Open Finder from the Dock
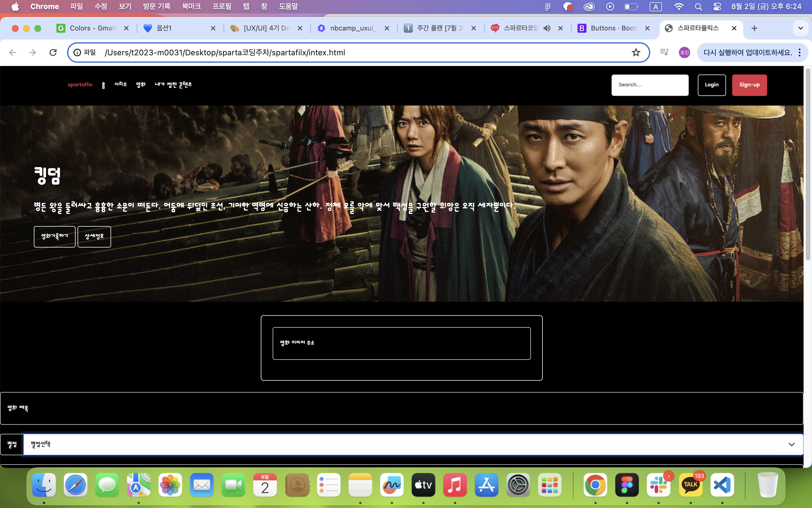The height and width of the screenshot is (508, 812). click(44, 485)
